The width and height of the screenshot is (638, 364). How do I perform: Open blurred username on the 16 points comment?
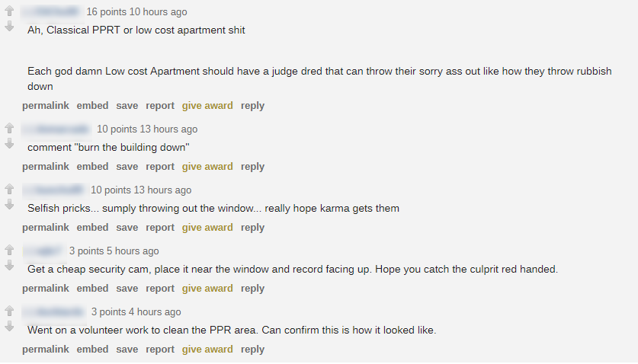(x=51, y=12)
